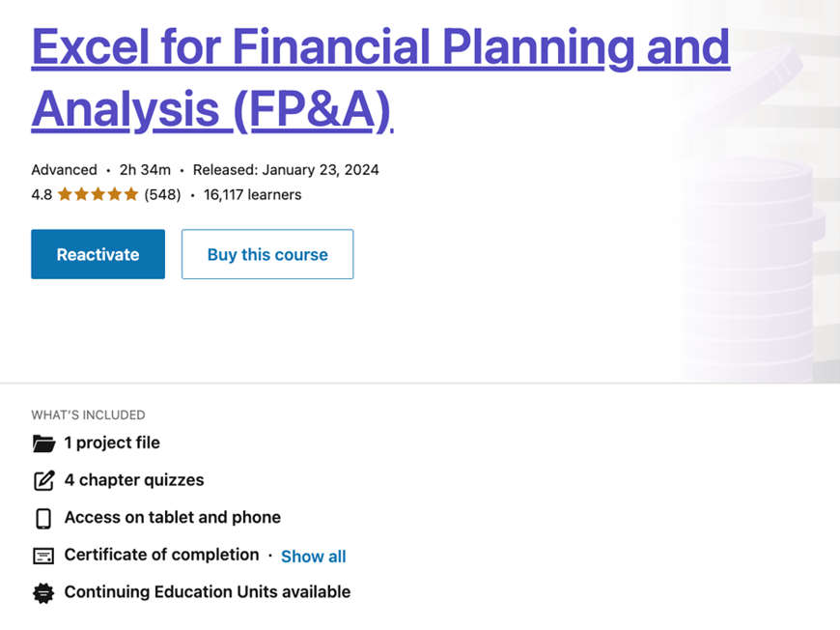
Task: Show all certificate details via Show all
Action: click(313, 557)
